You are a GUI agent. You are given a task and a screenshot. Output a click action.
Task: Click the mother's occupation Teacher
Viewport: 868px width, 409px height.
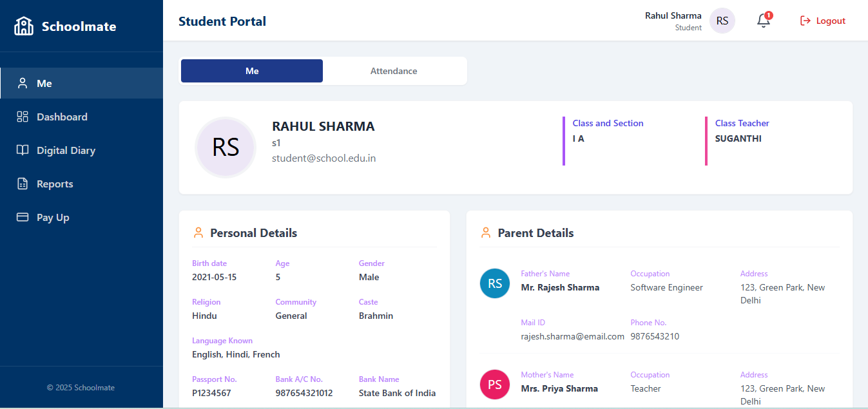tap(646, 388)
